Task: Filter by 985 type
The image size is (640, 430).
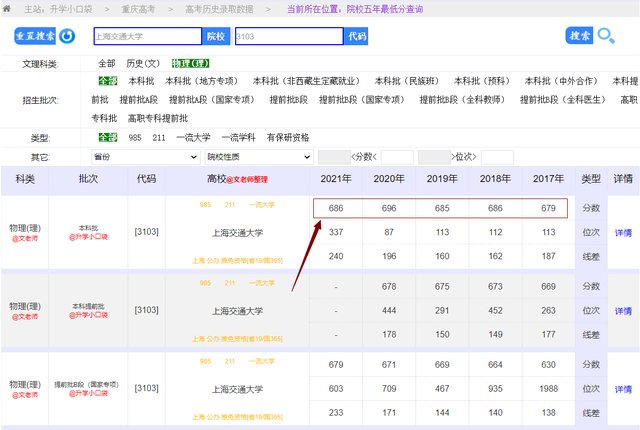Action: pyautogui.click(x=135, y=138)
